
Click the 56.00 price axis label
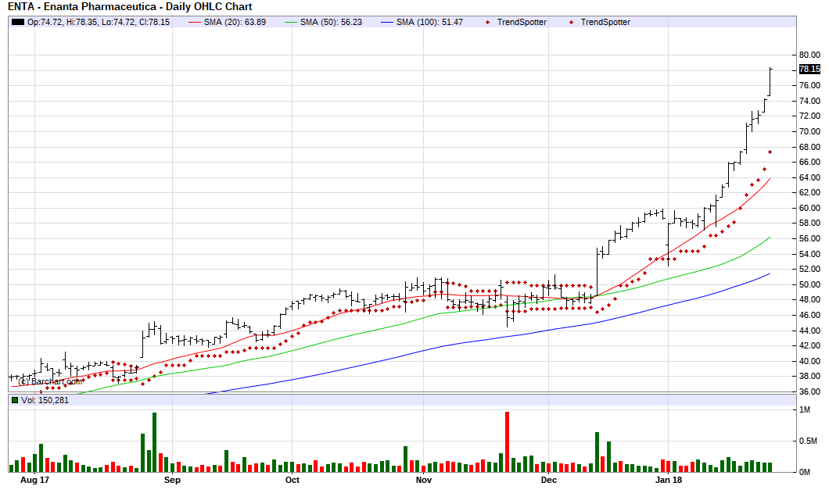click(x=809, y=239)
